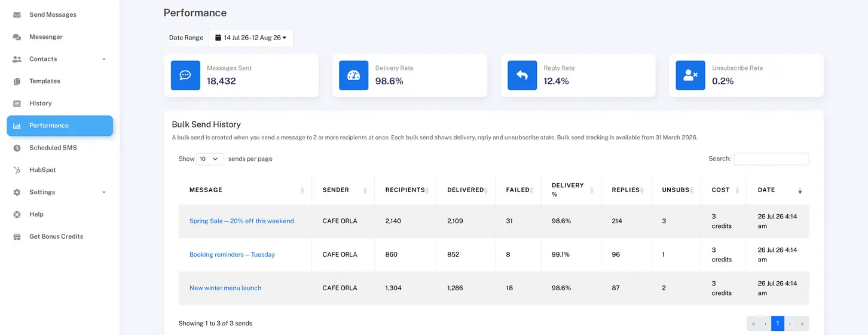Click the Messenger chat bubbles icon
The height and width of the screenshot is (335, 868).
pyautogui.click(x=17, y=37)
